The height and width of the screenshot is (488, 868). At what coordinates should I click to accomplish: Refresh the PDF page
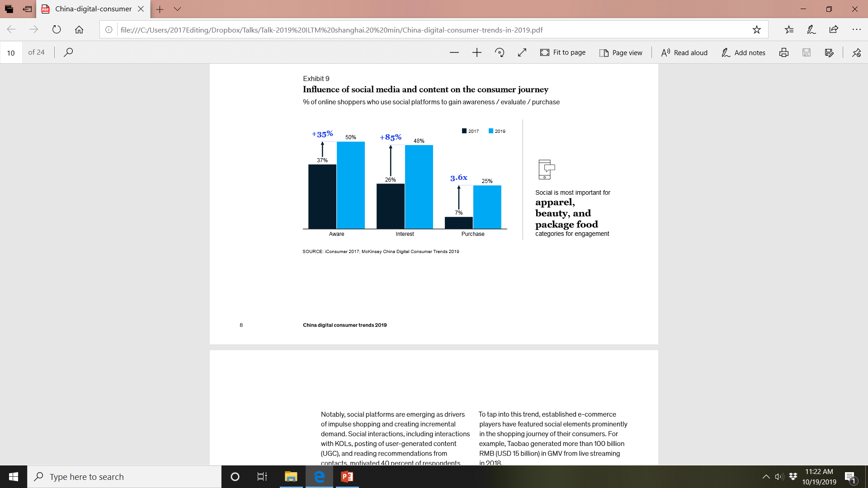[x=57, y=30]
